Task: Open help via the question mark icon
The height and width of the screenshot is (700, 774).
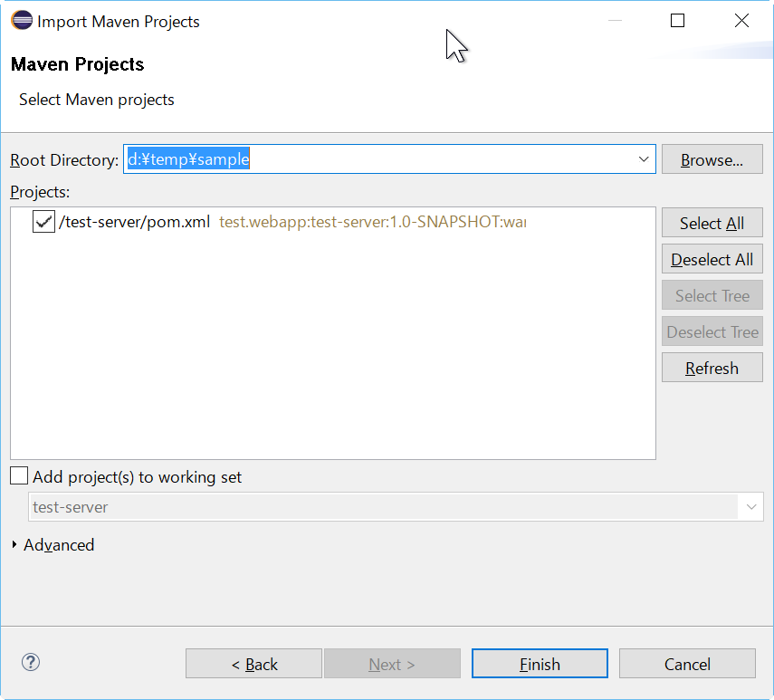Action: (x=30, y=662)
